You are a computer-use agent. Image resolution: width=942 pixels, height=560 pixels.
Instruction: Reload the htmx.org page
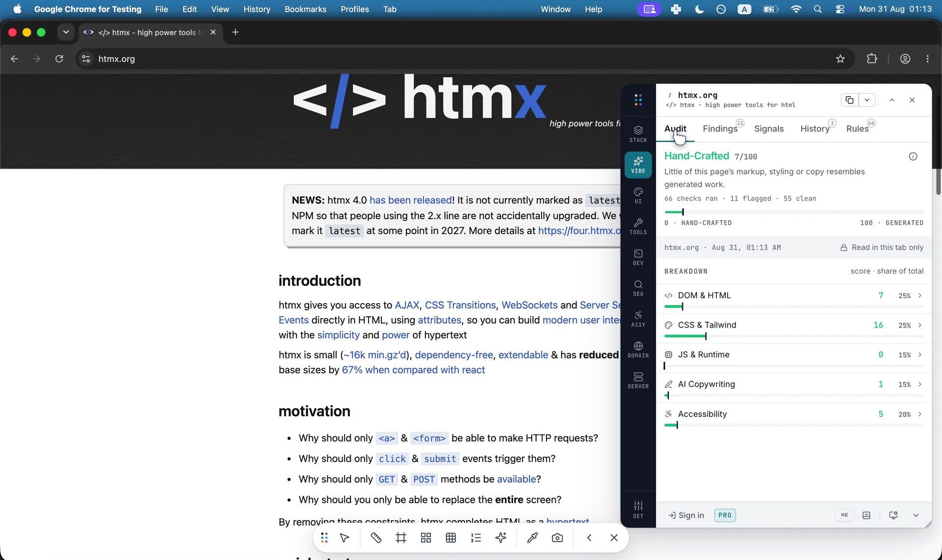pyautogui.click(x=59, y=59)
